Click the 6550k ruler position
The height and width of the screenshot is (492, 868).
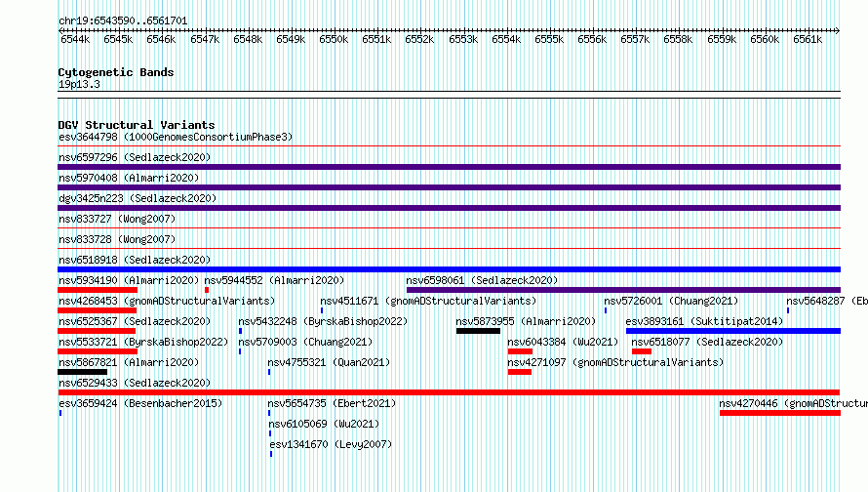click(334, 39)
